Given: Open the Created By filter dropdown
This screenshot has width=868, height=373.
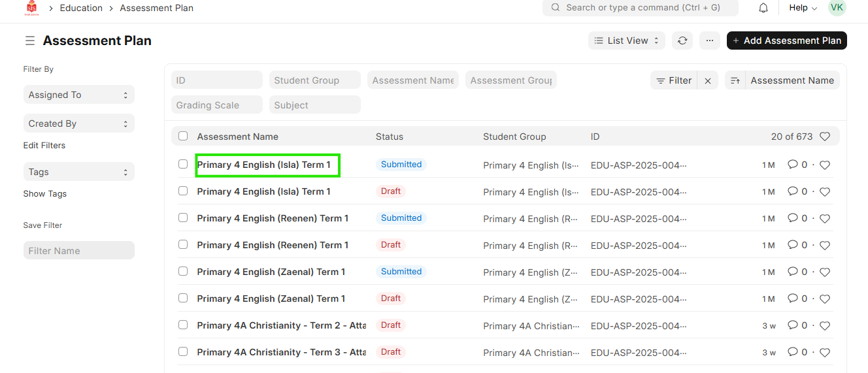Looking at the screenshot, I should pos(78,123).
